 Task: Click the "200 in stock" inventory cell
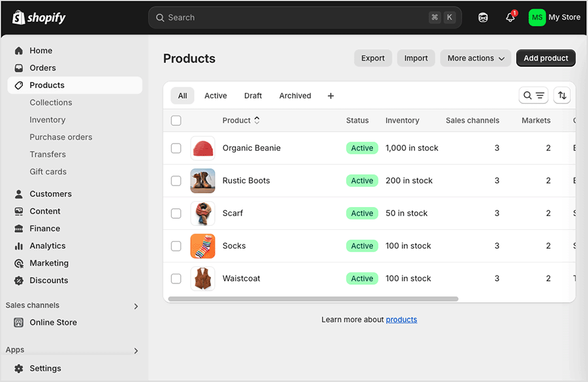point(409,180)
